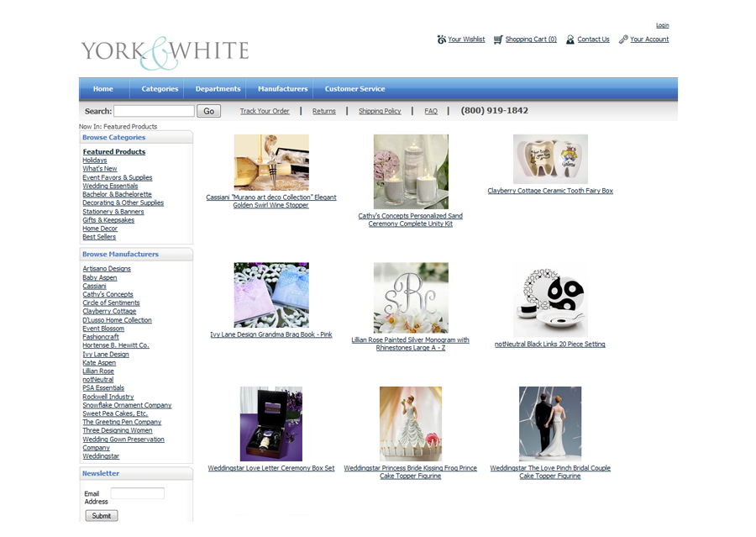This screenshot has height=537, width=756.
Task: Browse the Home Decor category
Action: [100, 229]
